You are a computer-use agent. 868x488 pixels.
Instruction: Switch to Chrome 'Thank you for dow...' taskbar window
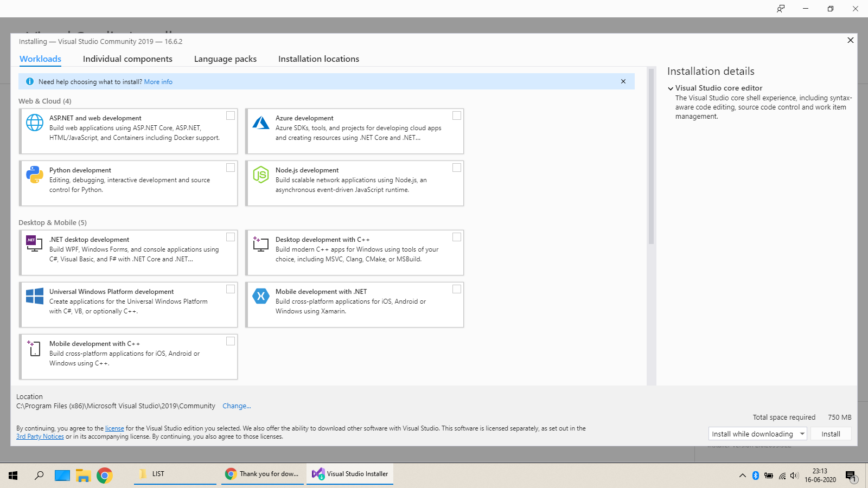pyautogui.click(x=263, y=474)
